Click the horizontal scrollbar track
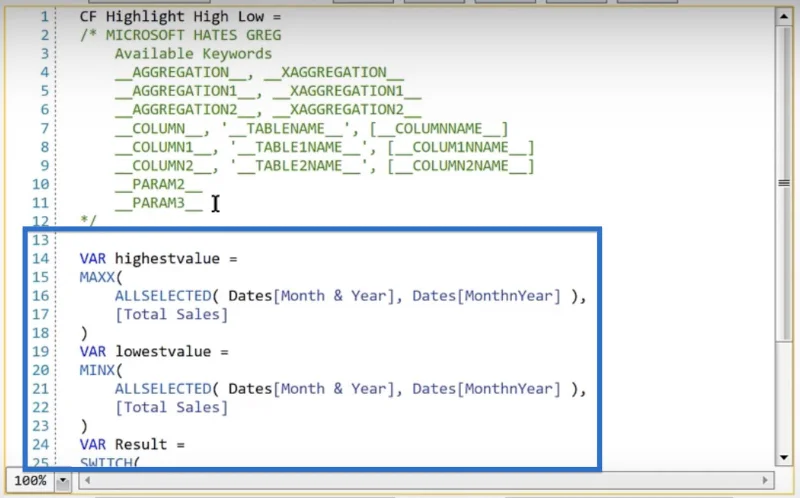Image resolution: width=800 pixels, height=498 pixels. (x=426, y=480)
